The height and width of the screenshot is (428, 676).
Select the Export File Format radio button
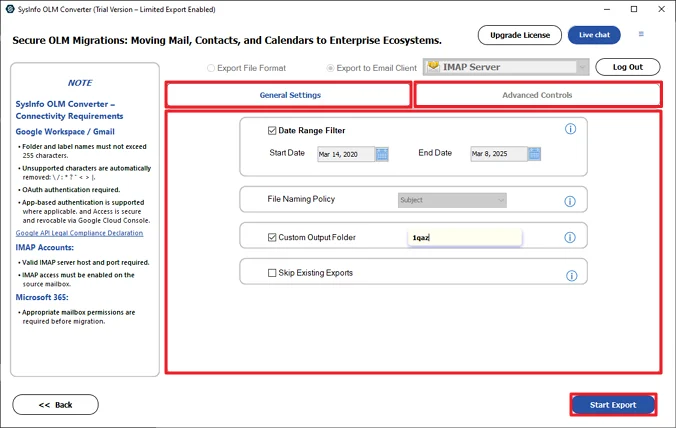pos(211,68)
